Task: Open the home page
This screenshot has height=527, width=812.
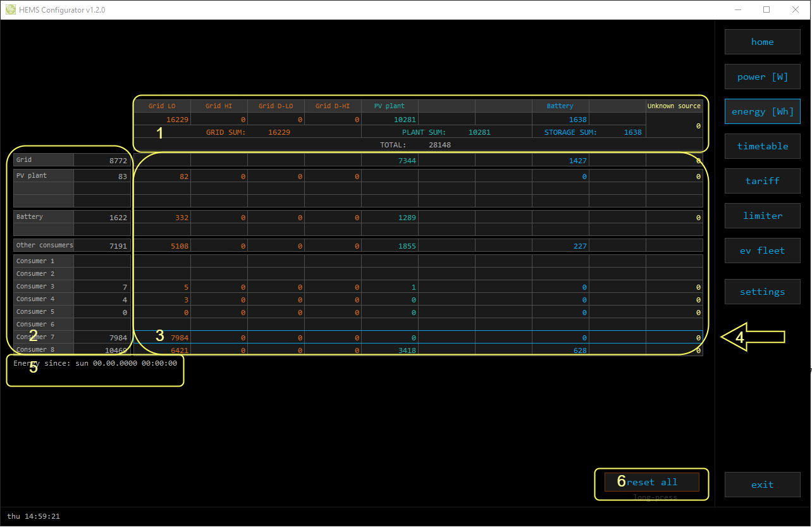Action: (x=762, y=42)
